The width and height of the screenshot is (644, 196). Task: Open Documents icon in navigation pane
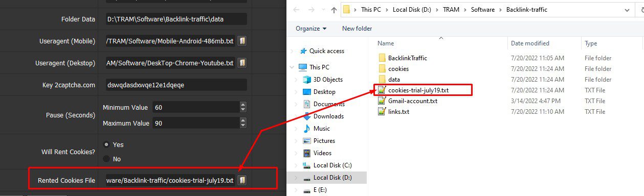tap(307, 104)
